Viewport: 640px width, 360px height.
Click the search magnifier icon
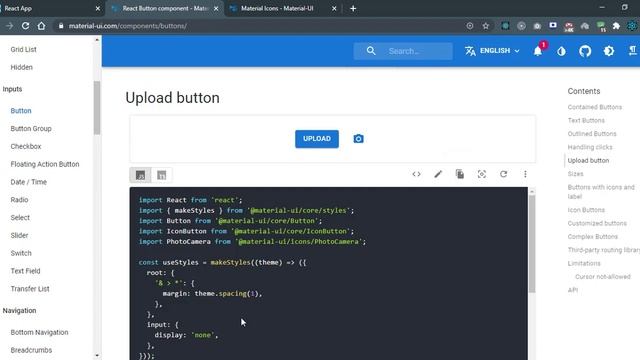tap(371, 51)
